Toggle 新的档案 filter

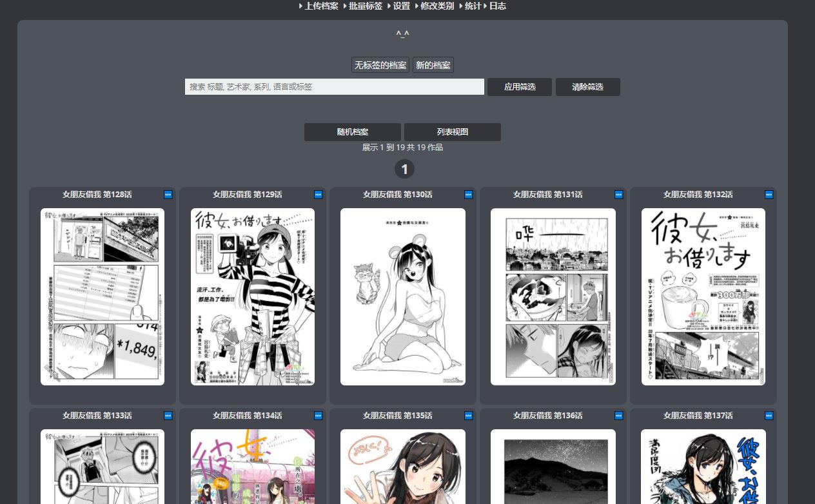tap(433, 65)
